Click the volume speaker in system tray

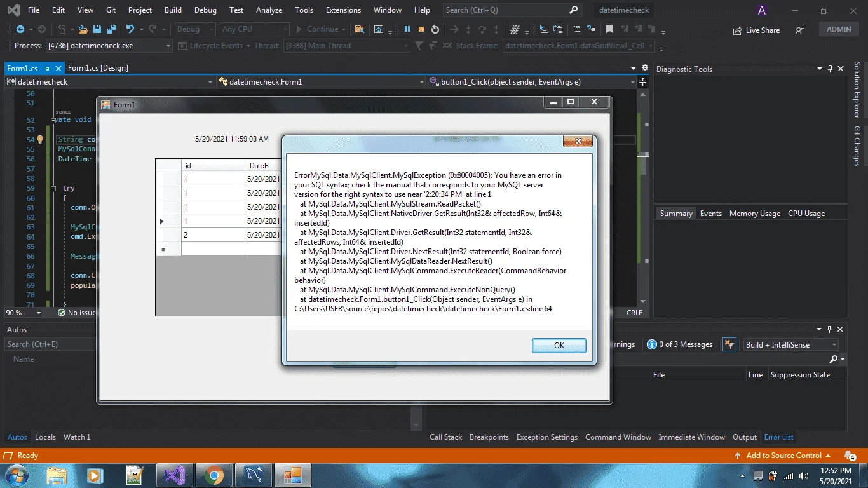(804, 475)
